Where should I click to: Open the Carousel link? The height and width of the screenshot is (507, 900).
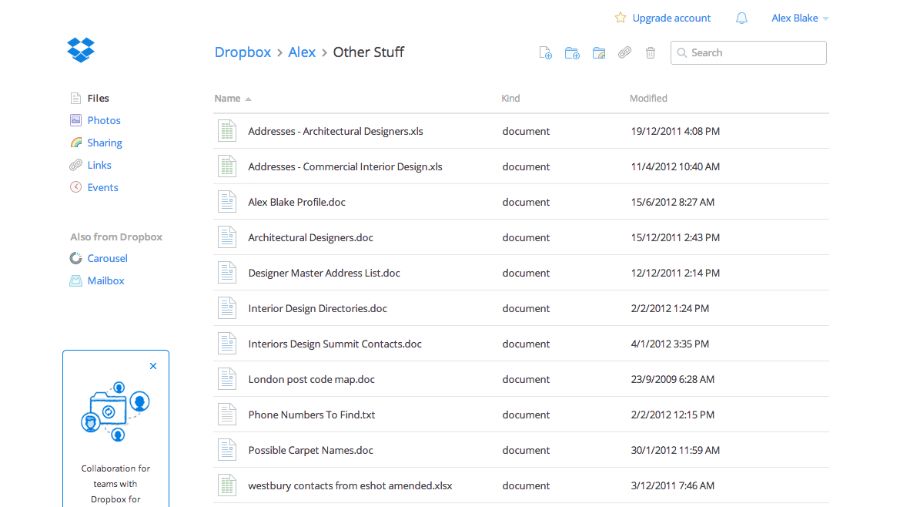point(107,258)
